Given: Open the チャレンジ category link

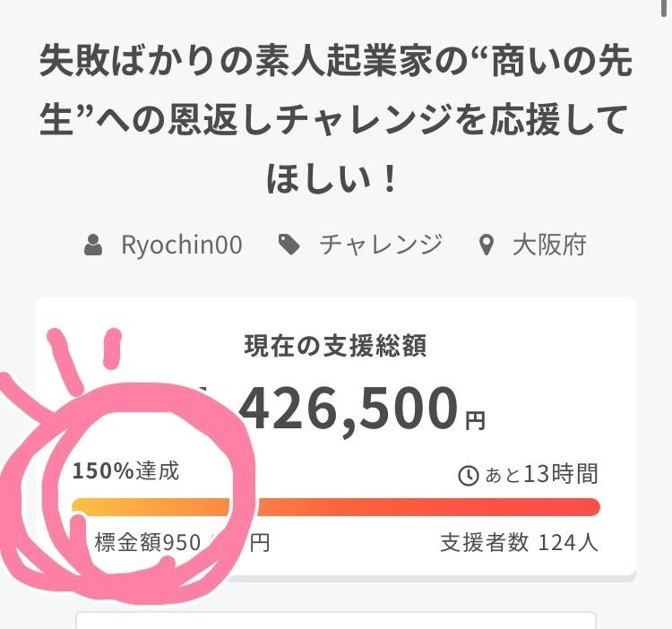Looking at the screenshot, I should [381, 245].
